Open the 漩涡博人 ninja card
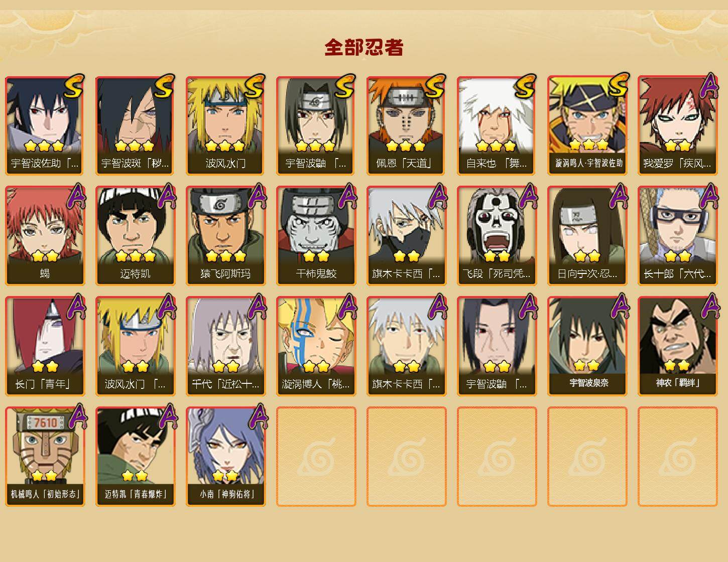Viewport: 728px width, 562px height. pos(316,346)
